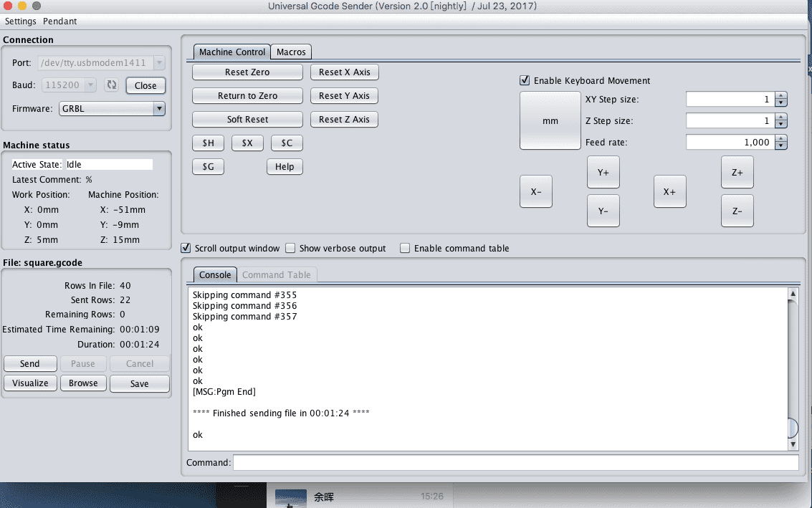Click Reset Y Axis
The image size is (812, 508).
point(345,96)
